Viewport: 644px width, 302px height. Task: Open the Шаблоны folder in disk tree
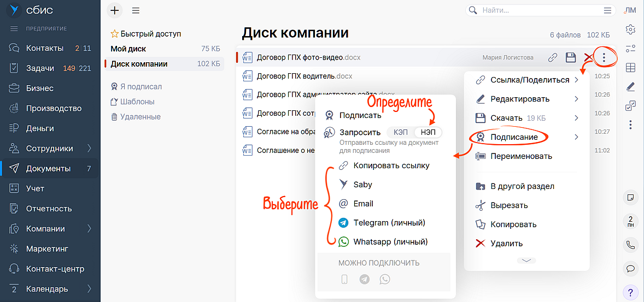pyautogui.click(x=137, y=102)
